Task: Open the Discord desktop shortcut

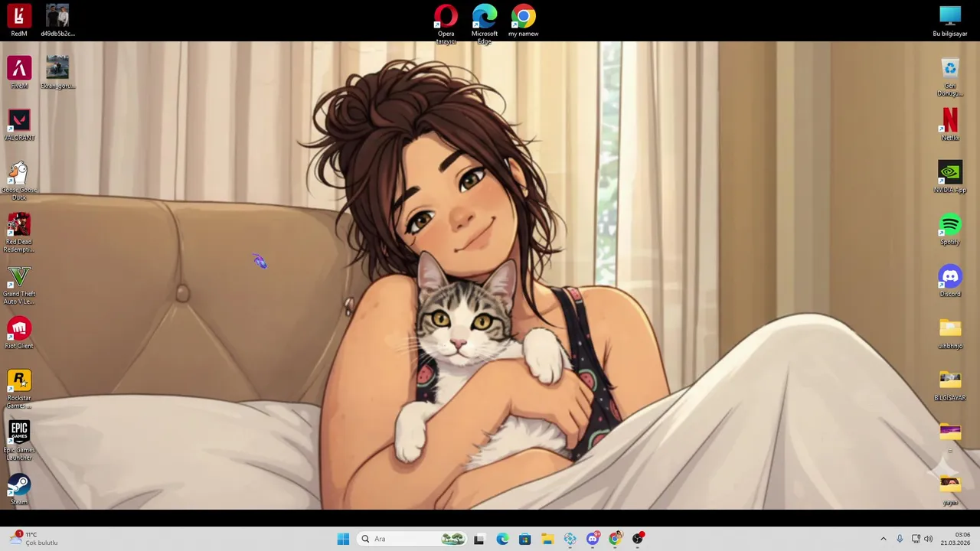Action: coord(950,281)
